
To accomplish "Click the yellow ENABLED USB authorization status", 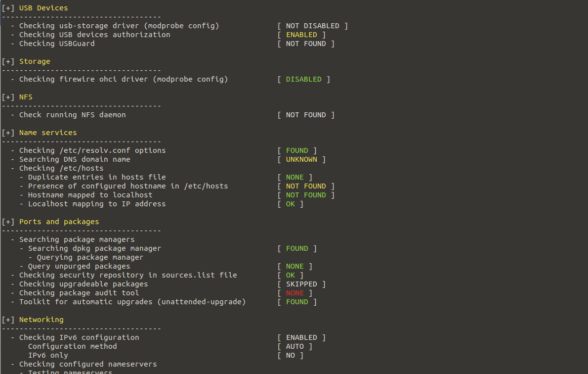I will coord(301,35).
